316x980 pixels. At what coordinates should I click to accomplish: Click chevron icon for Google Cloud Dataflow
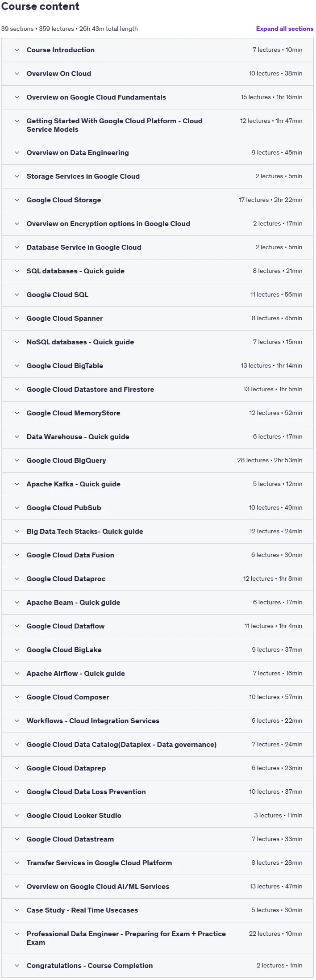coord(17,626)
